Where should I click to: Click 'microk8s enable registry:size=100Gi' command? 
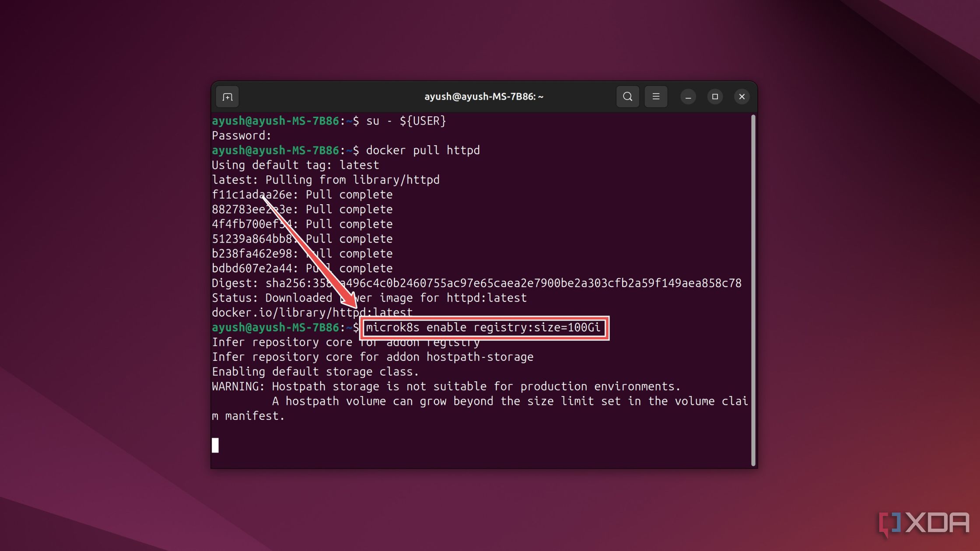click(483, 328)
